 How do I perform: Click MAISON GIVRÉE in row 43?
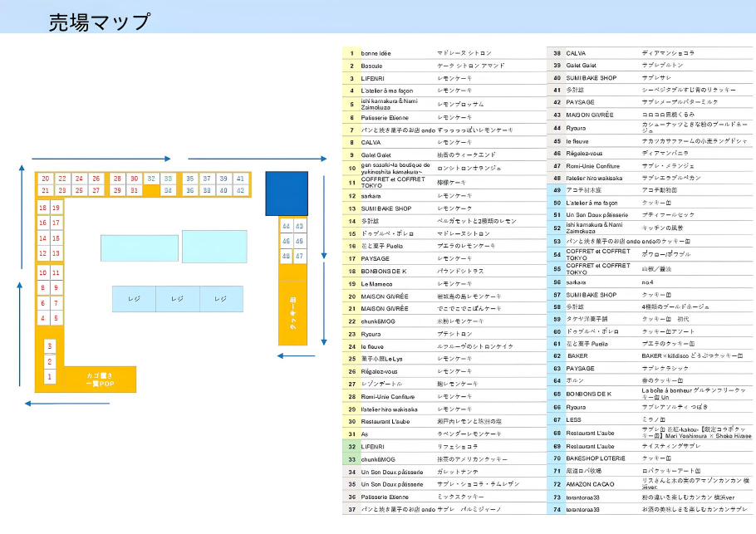coord(590,115)
